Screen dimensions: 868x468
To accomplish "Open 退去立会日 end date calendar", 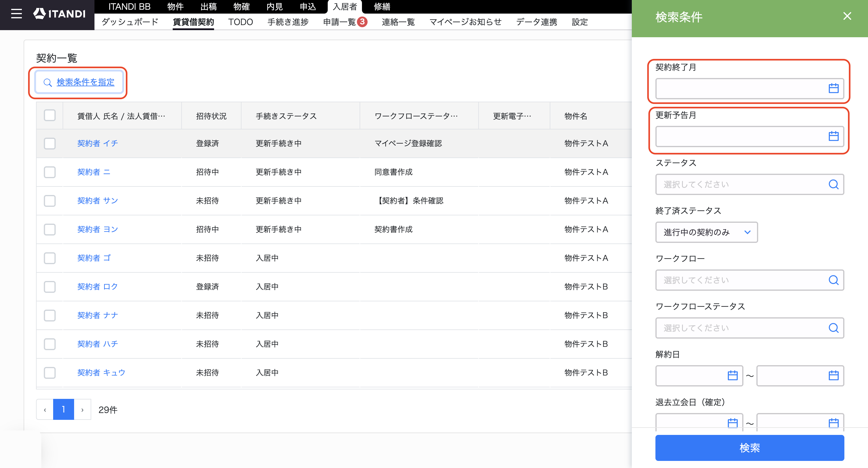I will tap(833, 423).
